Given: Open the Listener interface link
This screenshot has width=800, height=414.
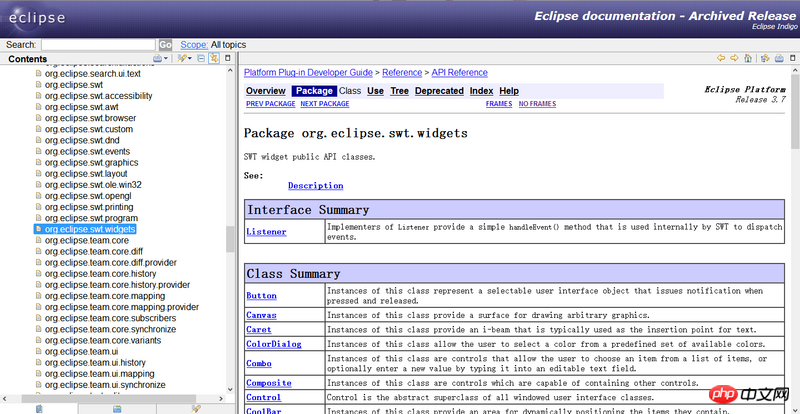Looking at the screenshot, I should point(266,232).
